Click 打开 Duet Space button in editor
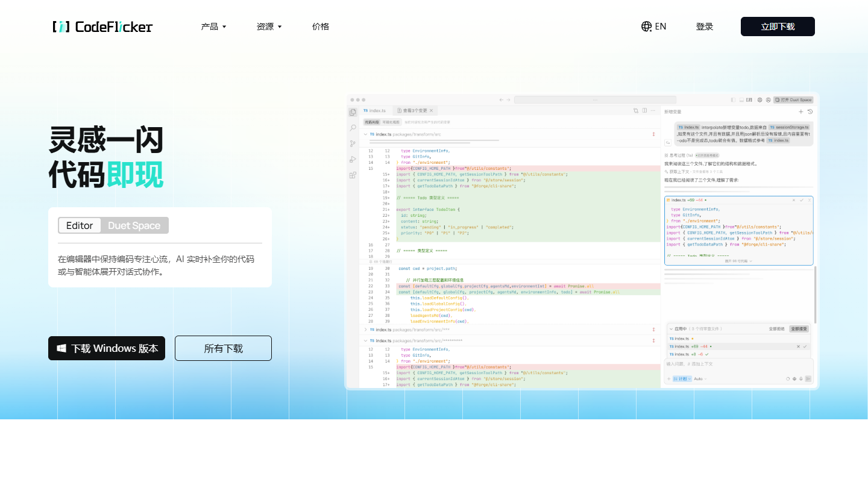Image resolution: width=868 pixels, height=488 pixels. click(x=793, y=99)
